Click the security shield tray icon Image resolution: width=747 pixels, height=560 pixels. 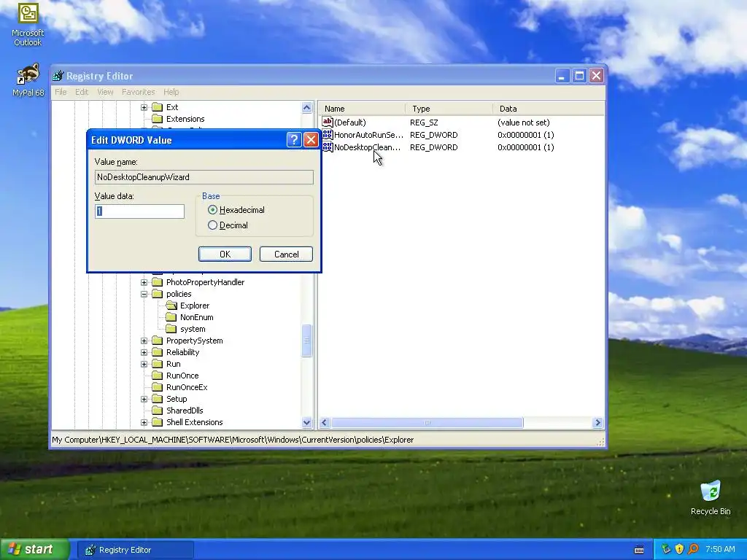pyautogui.click(x=679, y=549)
